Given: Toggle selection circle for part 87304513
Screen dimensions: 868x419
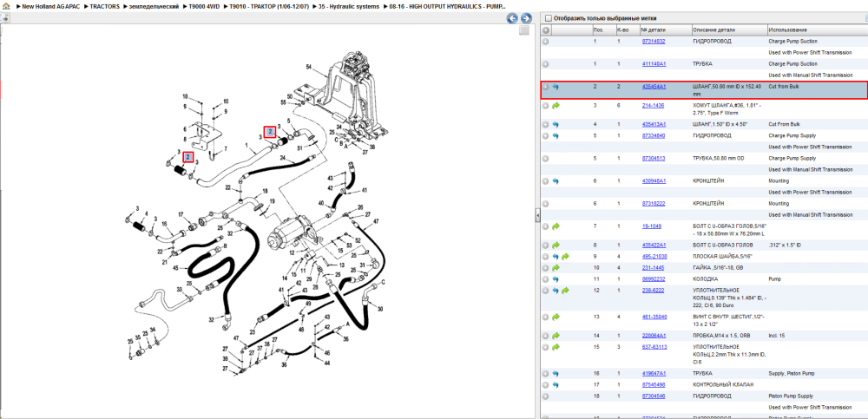Looking at the screenshot, I should coord(546,158).
